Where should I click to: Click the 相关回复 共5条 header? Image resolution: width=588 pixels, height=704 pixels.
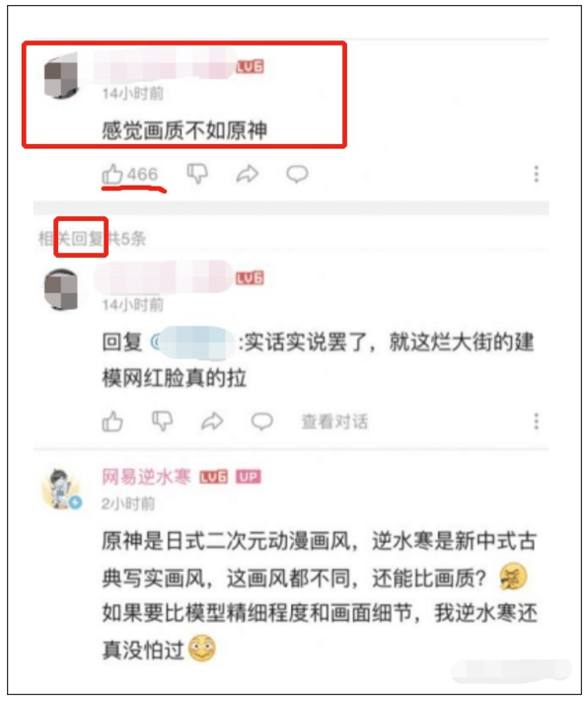pyautogui.click(x=92, y=238)
